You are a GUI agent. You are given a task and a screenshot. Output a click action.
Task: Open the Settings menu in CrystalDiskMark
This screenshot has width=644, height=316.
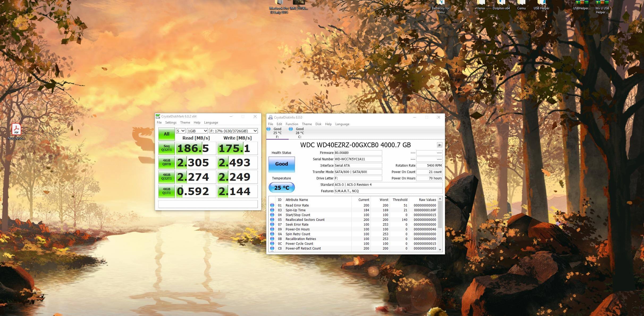point(171,123)
